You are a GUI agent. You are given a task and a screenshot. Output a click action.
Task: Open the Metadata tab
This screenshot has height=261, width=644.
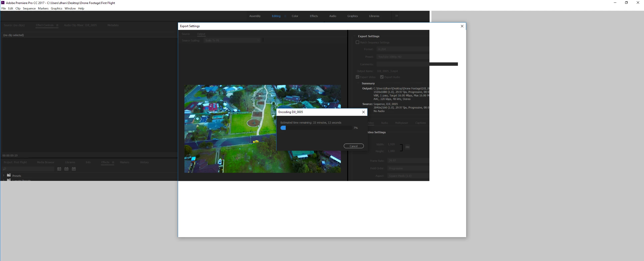pos(113,25)
